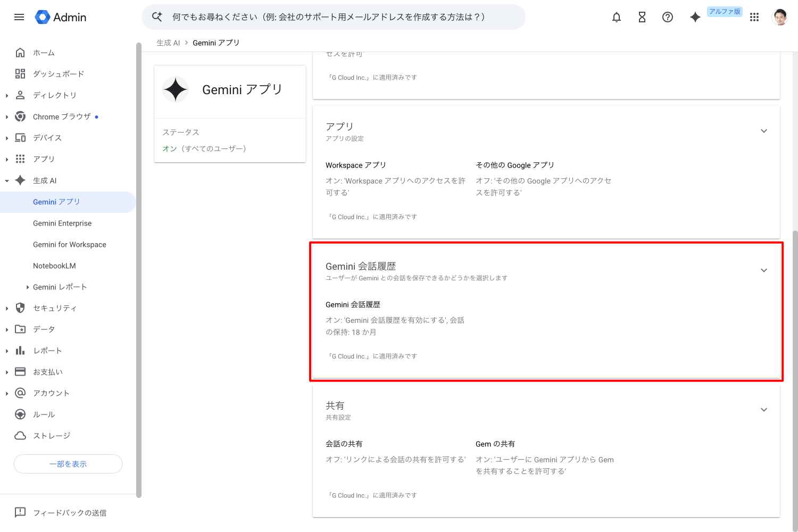This screenshot has width=798, height=532.
Task: Click the Dashboard icon in sidebar
Action: [x=20, y=74]
